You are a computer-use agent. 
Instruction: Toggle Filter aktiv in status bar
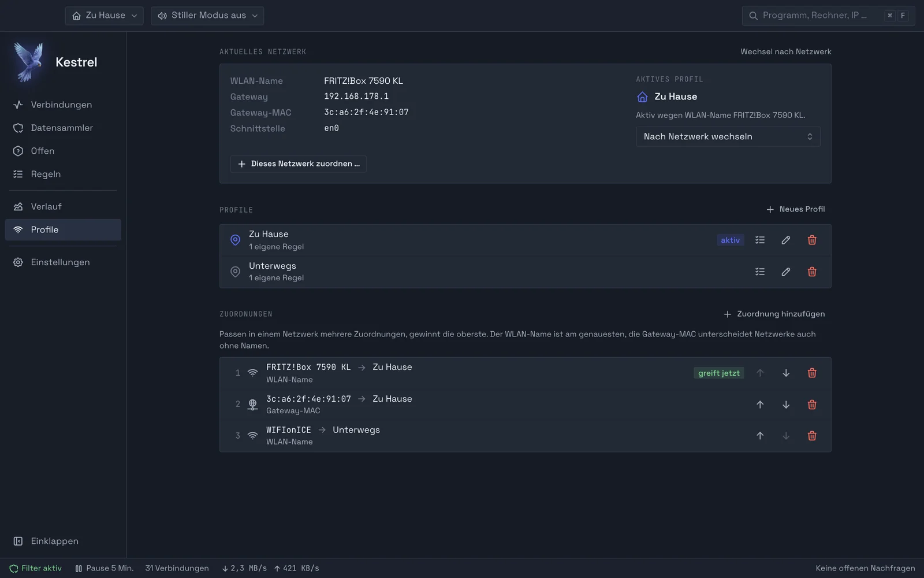35,568
